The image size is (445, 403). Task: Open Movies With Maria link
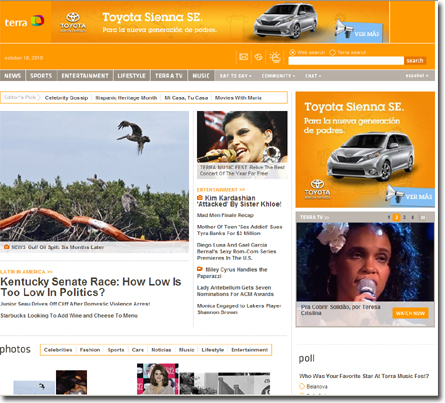pos(238,98)
